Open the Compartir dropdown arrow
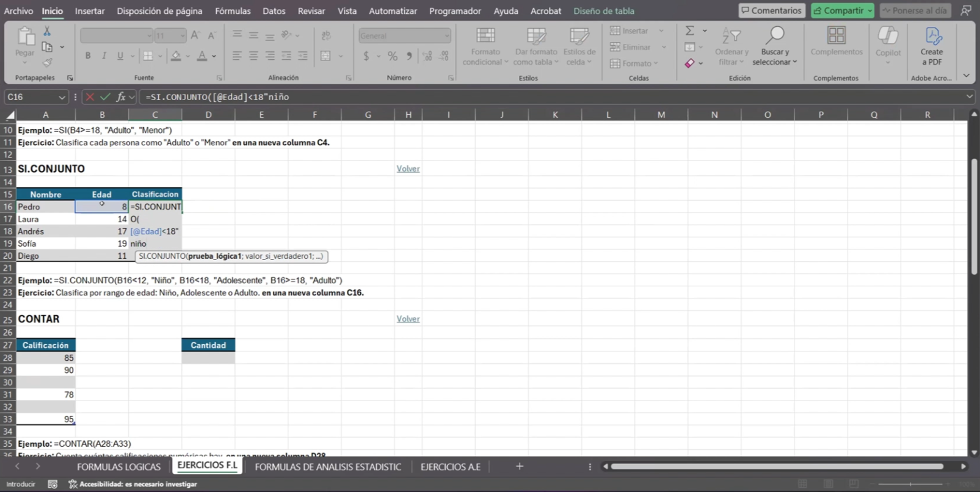This screenshot has height=492, width=980. tap(869, 11)
